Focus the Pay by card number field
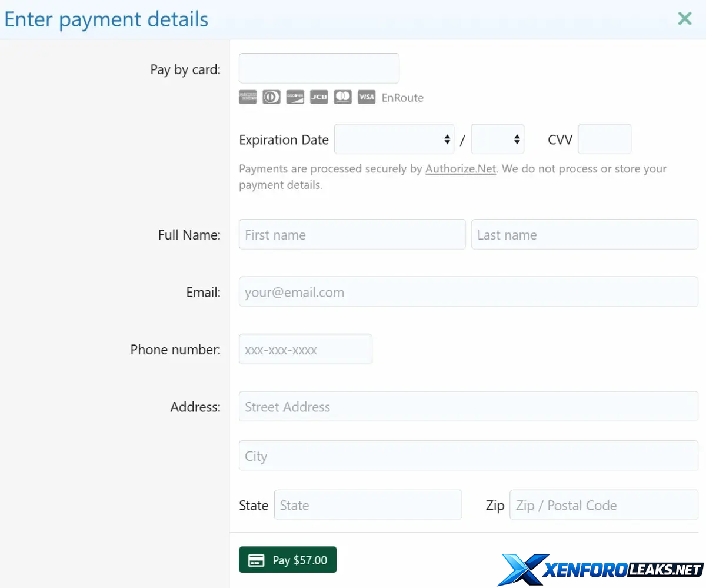Screen dimensions: 706x588 (319, 68)
